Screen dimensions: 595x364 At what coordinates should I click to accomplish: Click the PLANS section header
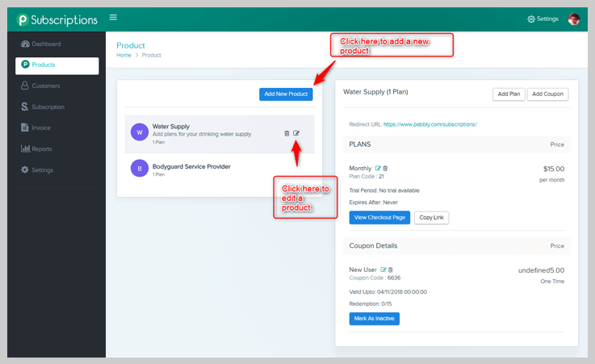coord(360,144)
